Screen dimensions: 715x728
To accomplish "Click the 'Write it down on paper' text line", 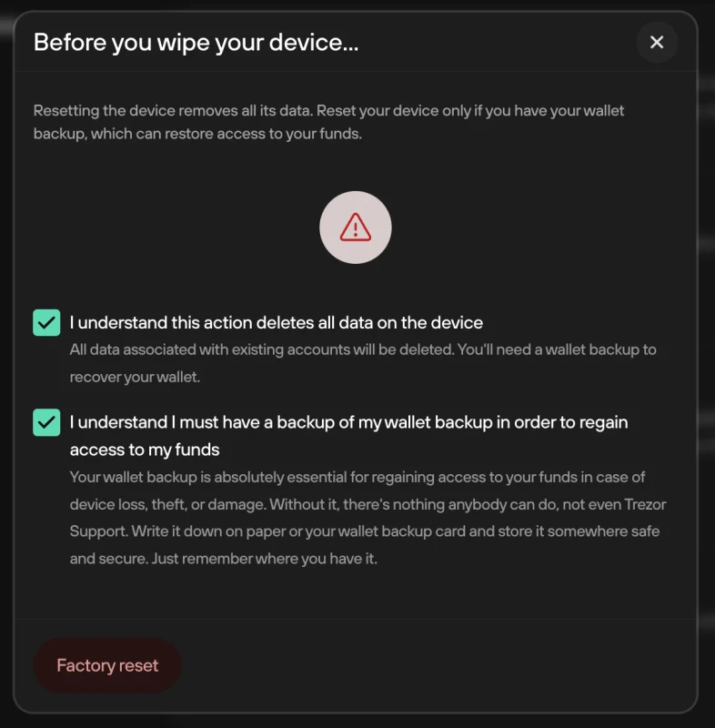I will [364, 531].
